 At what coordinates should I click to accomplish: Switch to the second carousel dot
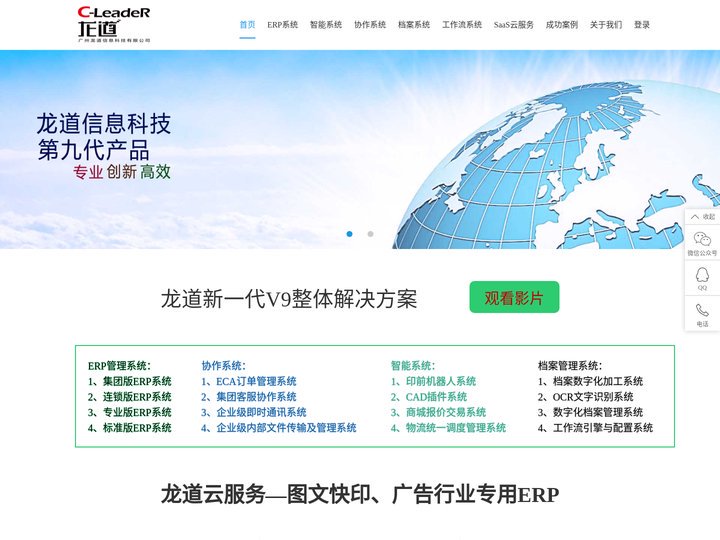click(370, 234)
